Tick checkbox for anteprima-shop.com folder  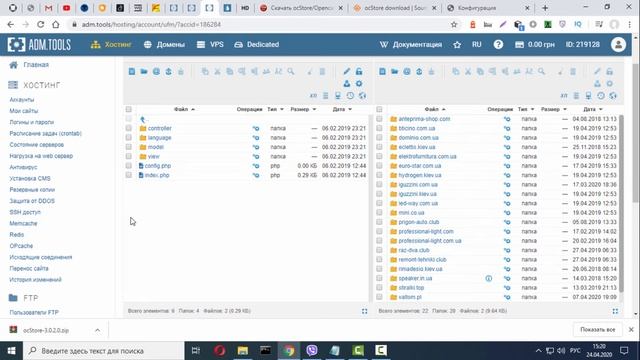379,119
